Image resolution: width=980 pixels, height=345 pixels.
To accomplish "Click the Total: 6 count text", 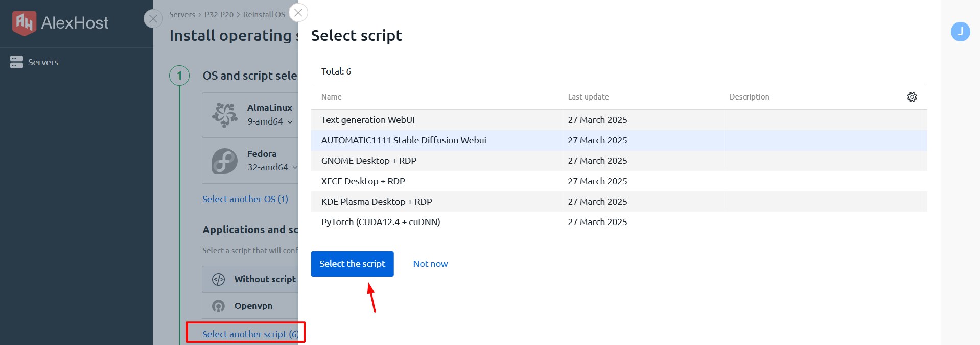I will (x=336, y=71).
